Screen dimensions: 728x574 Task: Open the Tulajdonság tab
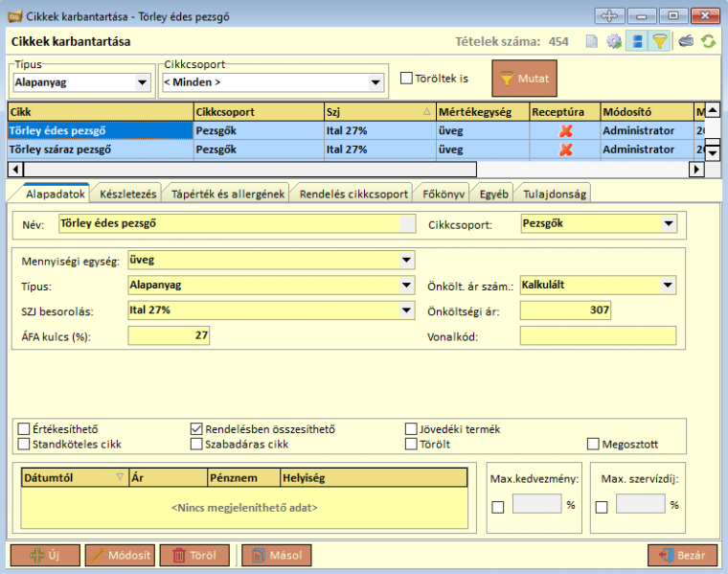tap(555, 195)
